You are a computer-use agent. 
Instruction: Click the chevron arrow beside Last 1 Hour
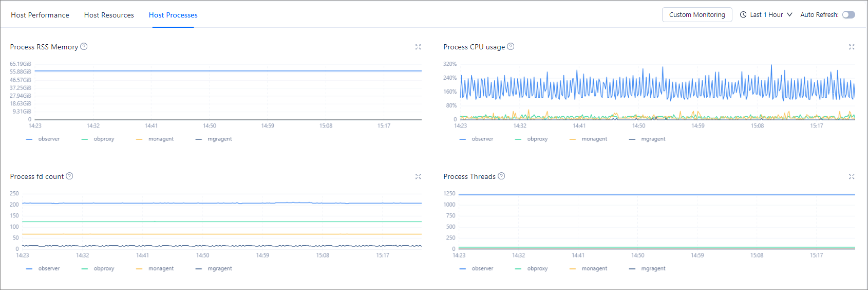coord(789,15)
